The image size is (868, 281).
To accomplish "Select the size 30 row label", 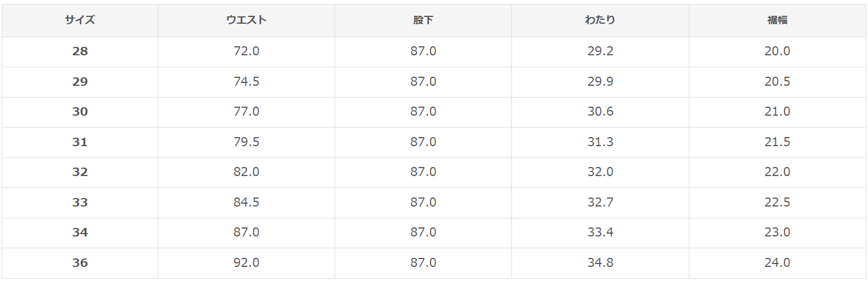I will [x=80, y=112].
